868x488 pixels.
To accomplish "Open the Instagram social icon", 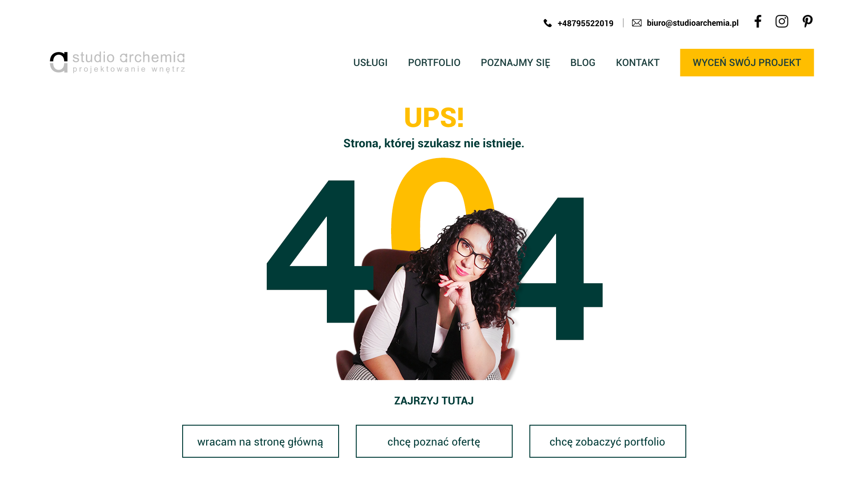I will [782, 21].
